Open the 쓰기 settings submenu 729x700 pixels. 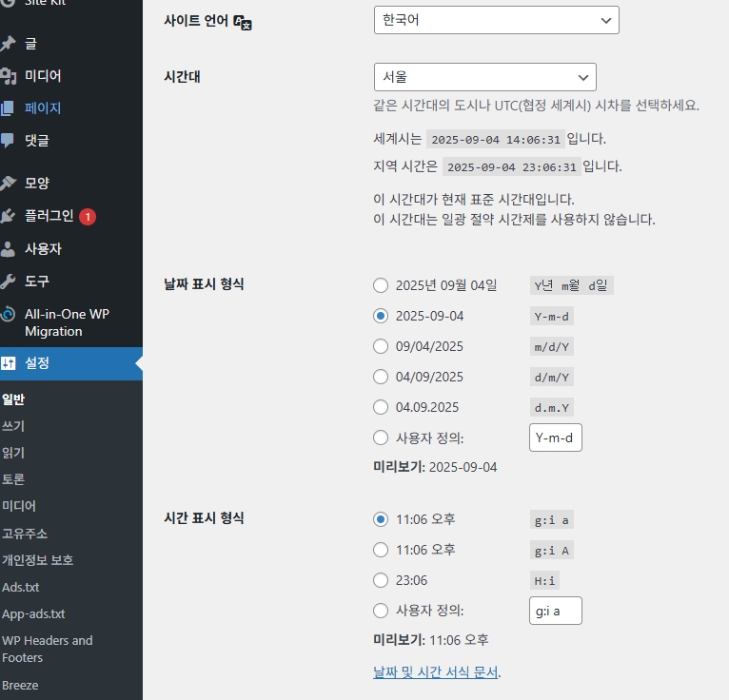pyautogui.click(x=13, y=426)
